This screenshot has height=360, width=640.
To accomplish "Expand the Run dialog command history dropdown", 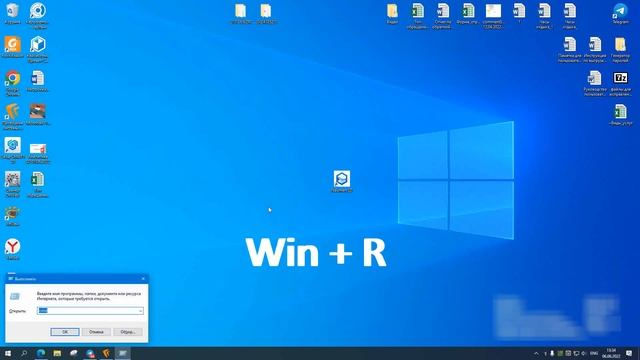I will coord(140,311).
